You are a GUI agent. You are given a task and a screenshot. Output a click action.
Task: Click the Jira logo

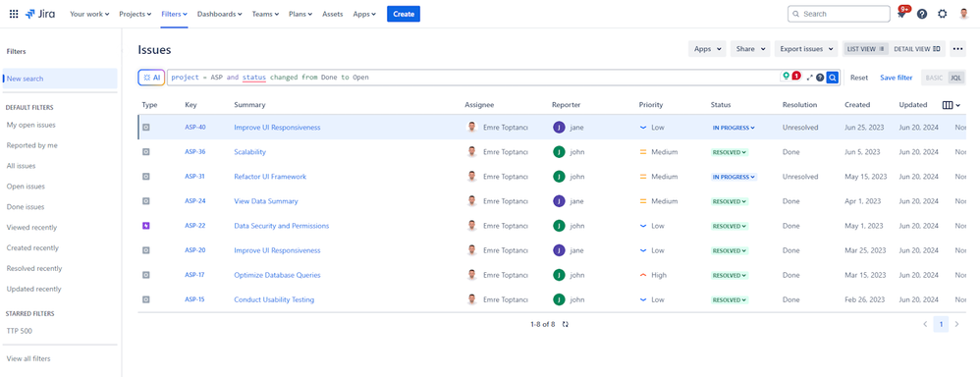coord(40,14)
